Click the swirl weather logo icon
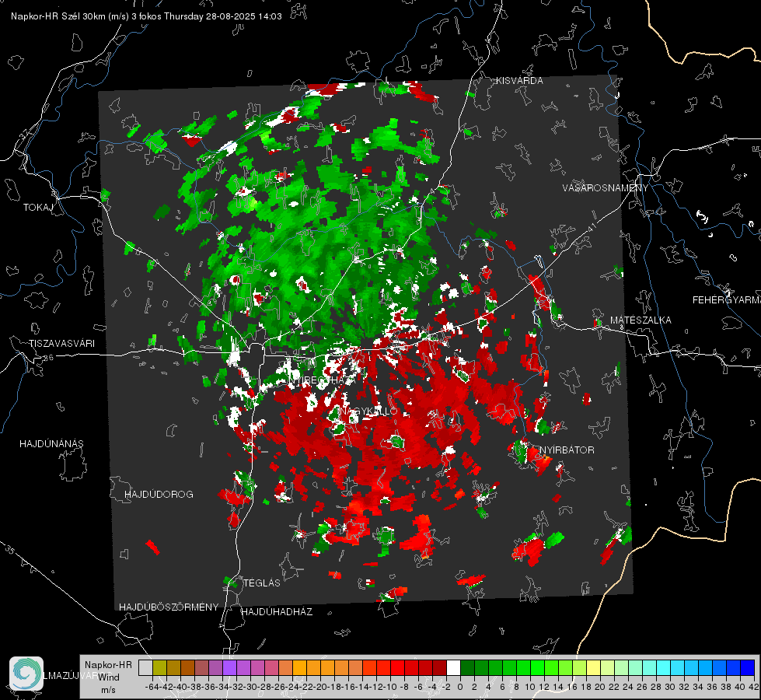This screenshot has height=700, width=761. [26, 674]
